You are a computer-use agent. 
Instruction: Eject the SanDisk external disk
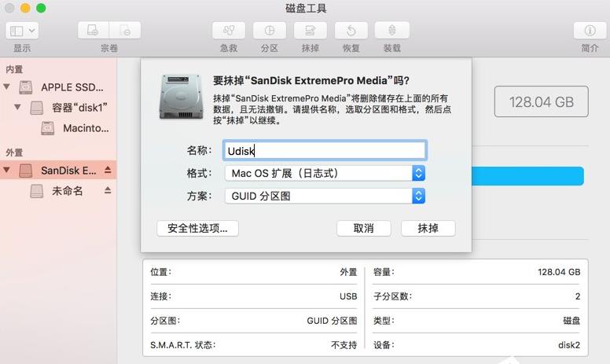[x=108, y=170]
